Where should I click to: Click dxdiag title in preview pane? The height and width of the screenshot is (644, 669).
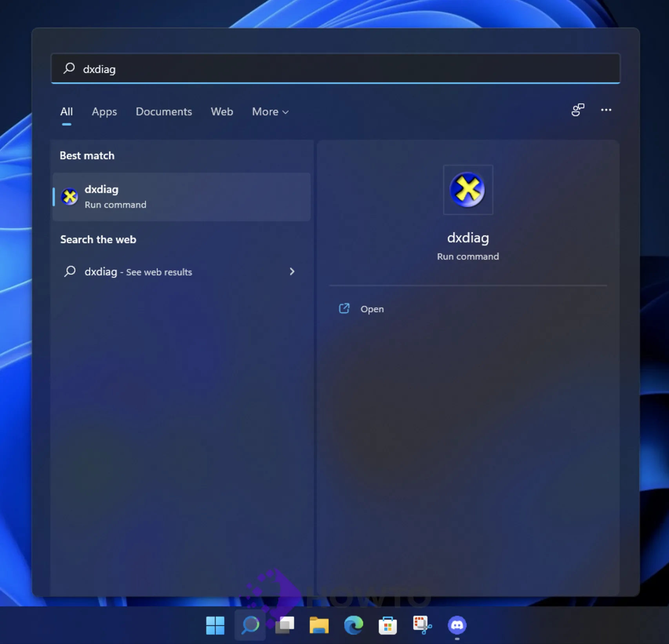(468, 238)
